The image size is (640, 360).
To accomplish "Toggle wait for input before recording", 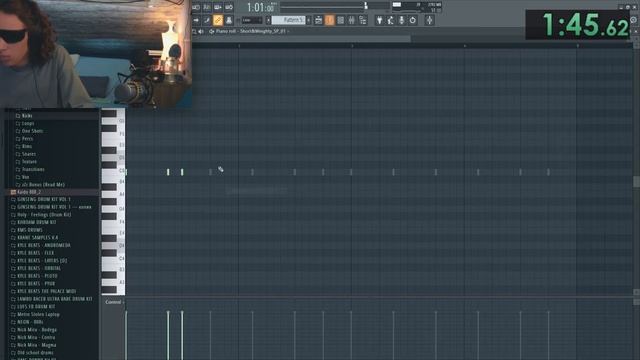I will 196,7.
